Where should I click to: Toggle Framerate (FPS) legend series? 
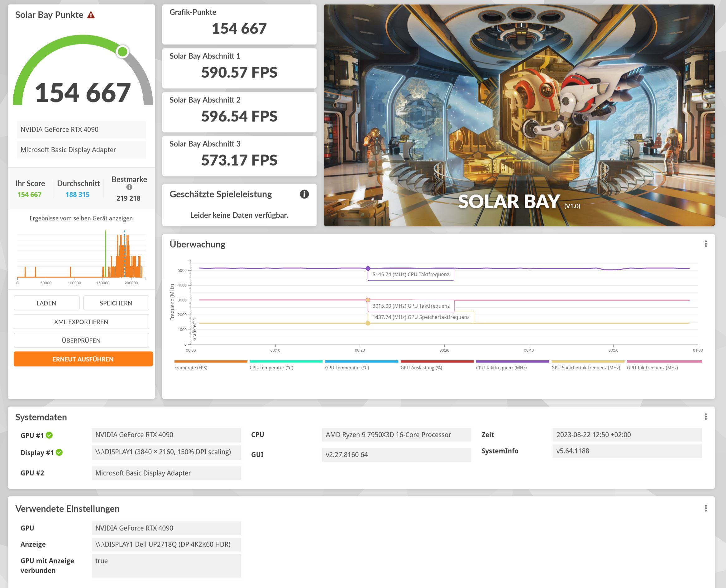point(191,367)
